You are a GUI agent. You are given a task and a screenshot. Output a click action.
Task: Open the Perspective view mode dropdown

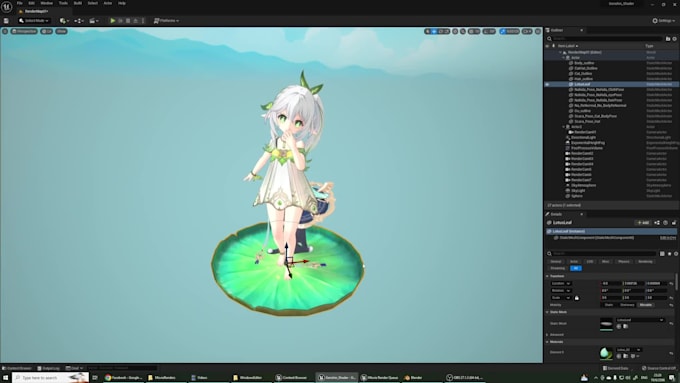[x=24, y=31]
